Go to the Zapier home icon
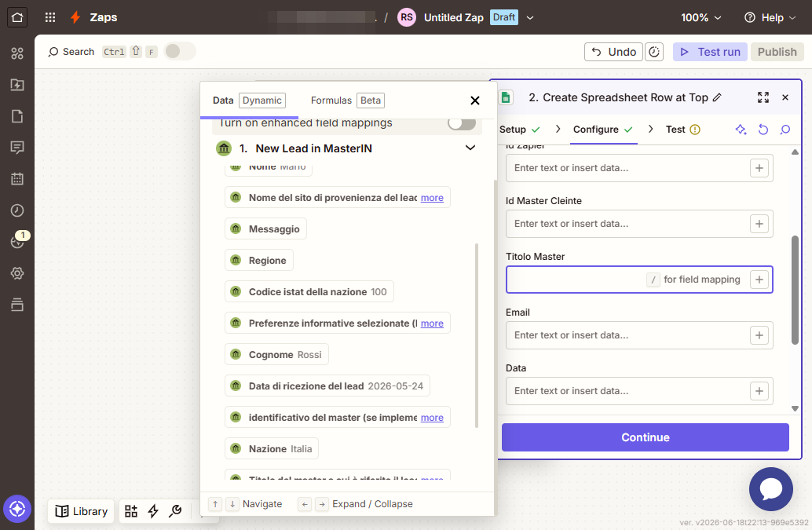 pyautogui.click(x=17, y=17)
